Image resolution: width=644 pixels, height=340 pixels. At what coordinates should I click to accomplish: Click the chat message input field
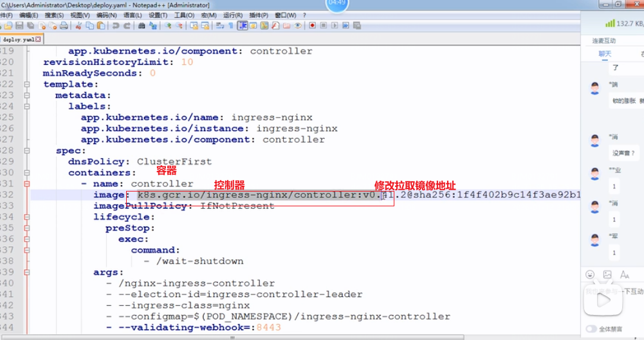[614, 301]
